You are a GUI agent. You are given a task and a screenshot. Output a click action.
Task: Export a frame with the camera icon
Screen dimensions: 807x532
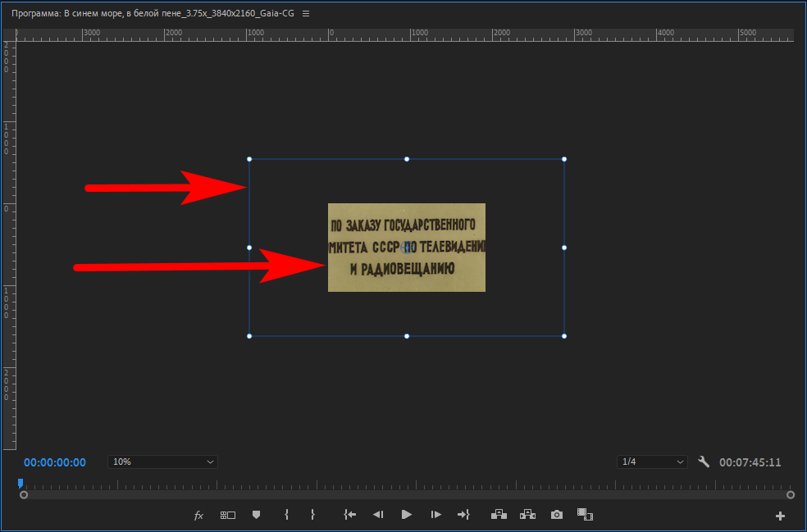point(557,515)
